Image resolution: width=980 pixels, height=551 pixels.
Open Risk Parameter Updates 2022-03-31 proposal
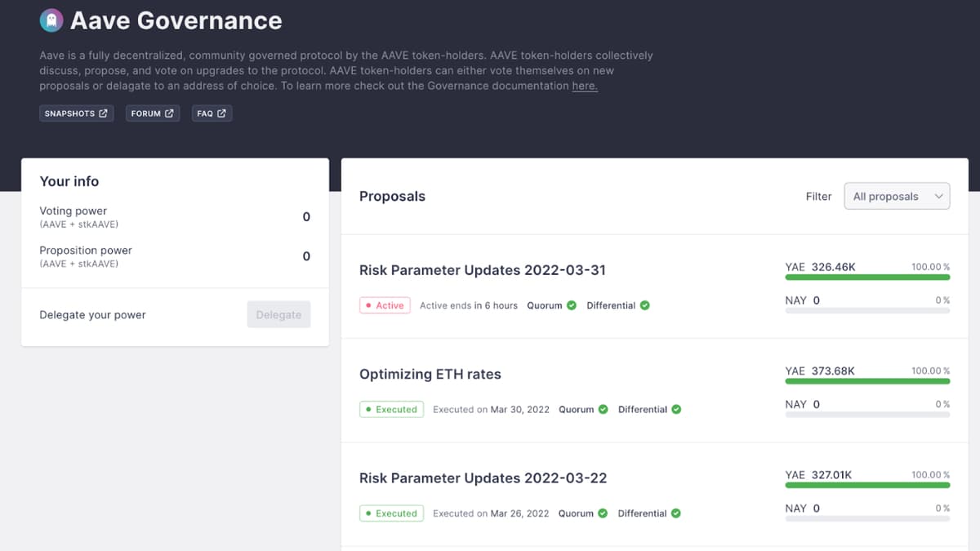(483, 270)
